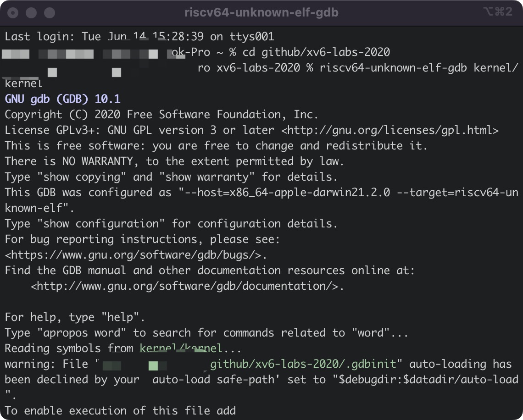Click the yellow minimize window button
This screenshot has width=523, height=420.
[31, 13]
